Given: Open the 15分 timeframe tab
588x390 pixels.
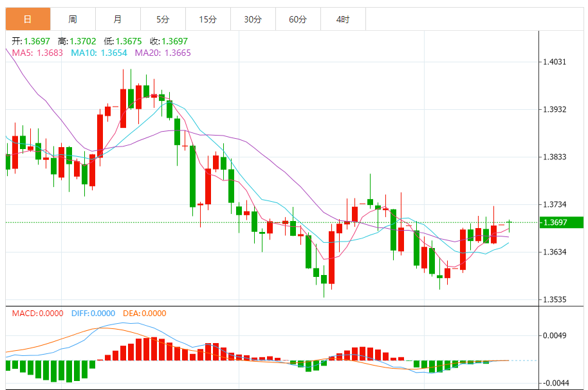Looking at the screenshot, I should [208, 19].
